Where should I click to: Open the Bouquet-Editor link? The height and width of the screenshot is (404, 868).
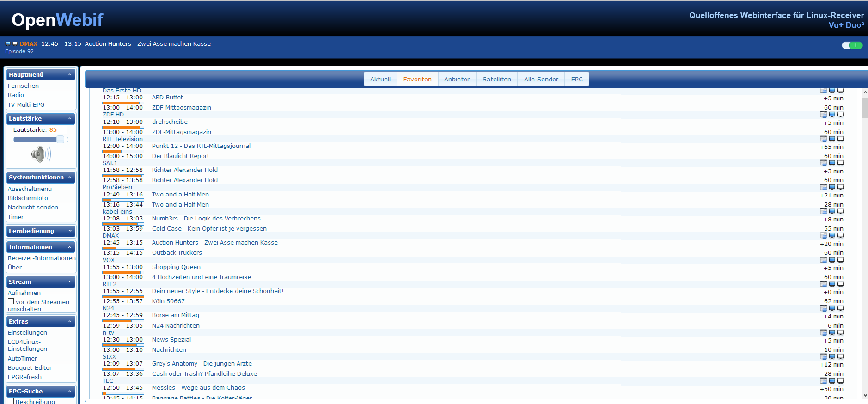pos(30,367)
